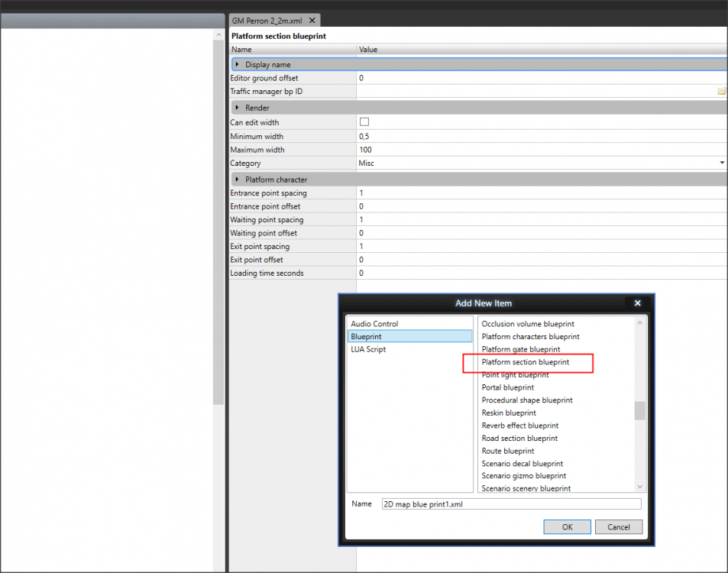Click the Name input field in the dialog
728x573 pixels.
point(510,504)
